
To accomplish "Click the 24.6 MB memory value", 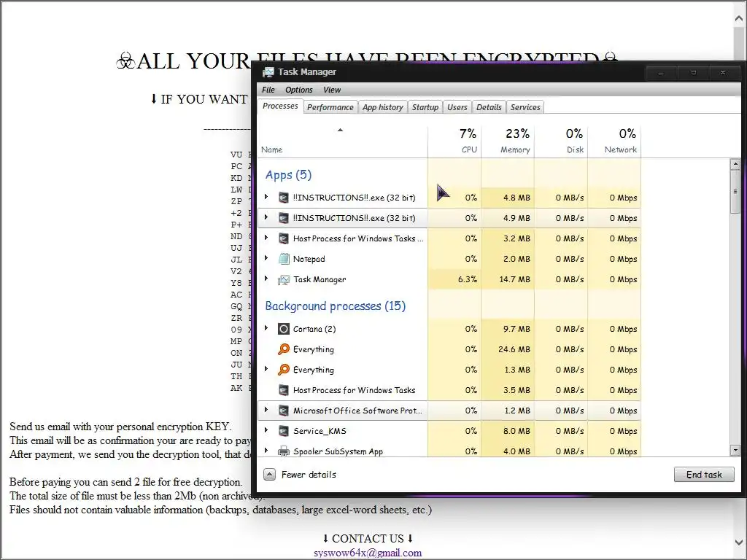I will coord(514,349).
